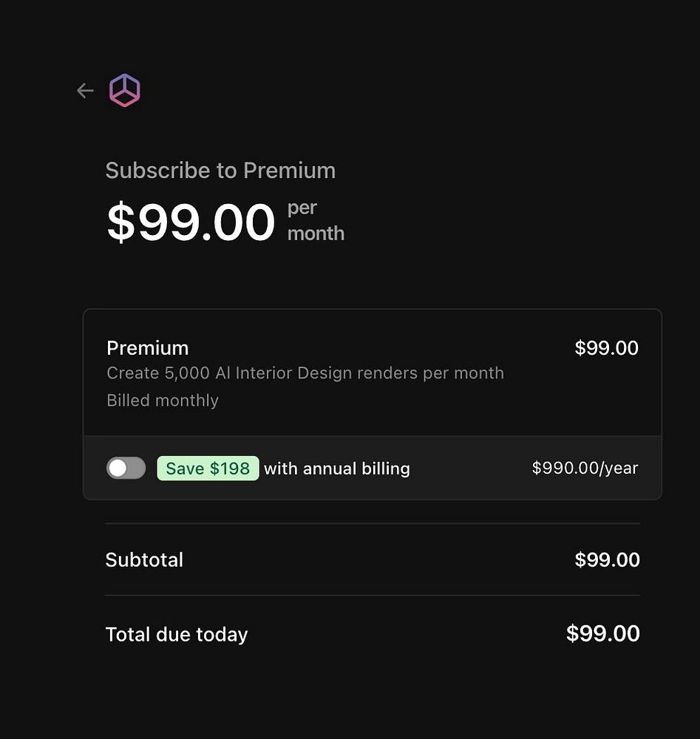Viewport: 700px width, 739px height.
Task: Click the "with annual billing" label
Action: click(x=336, y=469)
